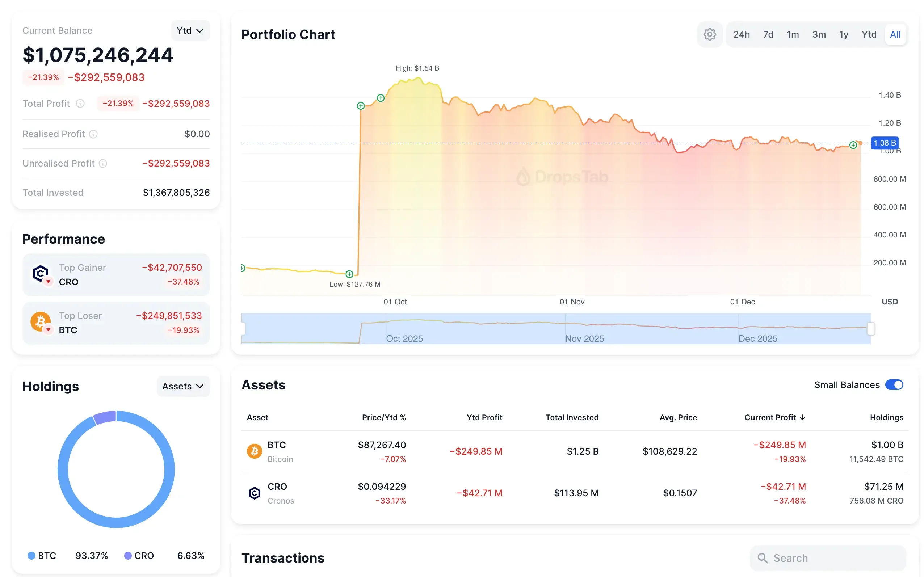The height and width of the screenshot is (577, 924).
Task: Switch chart range to 24h
Action: click(x=741, y=34)
